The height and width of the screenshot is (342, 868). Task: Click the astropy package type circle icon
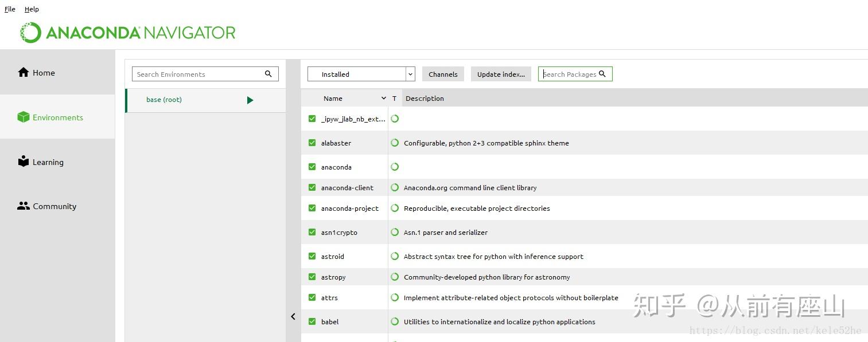tap(395, 277)
